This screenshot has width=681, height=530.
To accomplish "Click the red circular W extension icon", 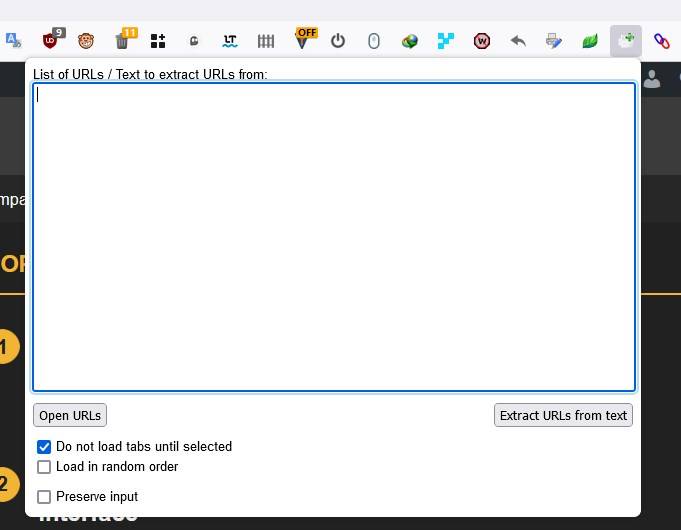I will pos(482,41).
